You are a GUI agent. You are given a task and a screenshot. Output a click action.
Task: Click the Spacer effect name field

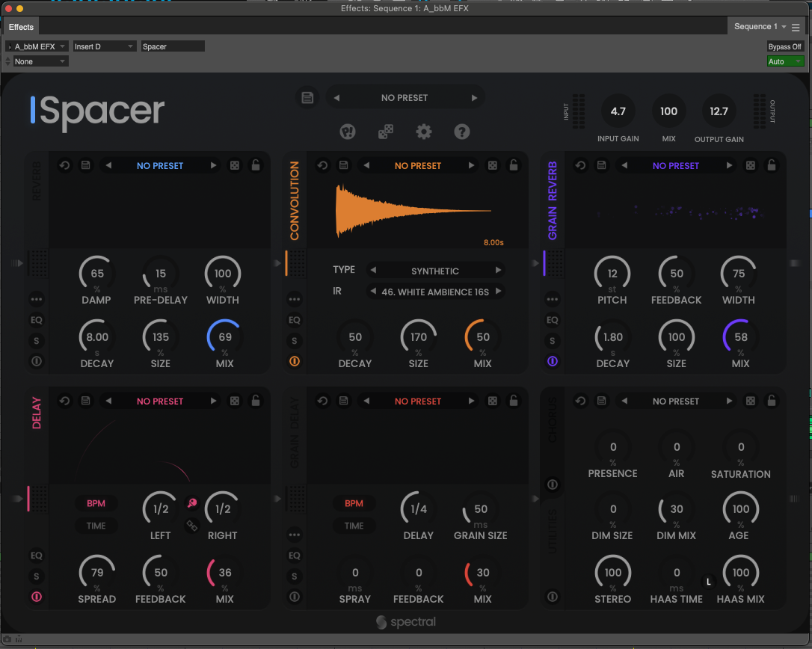[x=172, y=46]
